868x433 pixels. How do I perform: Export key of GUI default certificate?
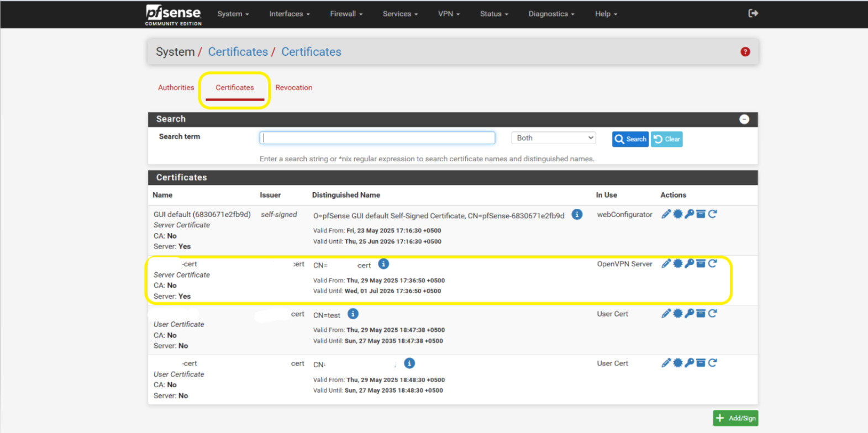pos(689,214)
